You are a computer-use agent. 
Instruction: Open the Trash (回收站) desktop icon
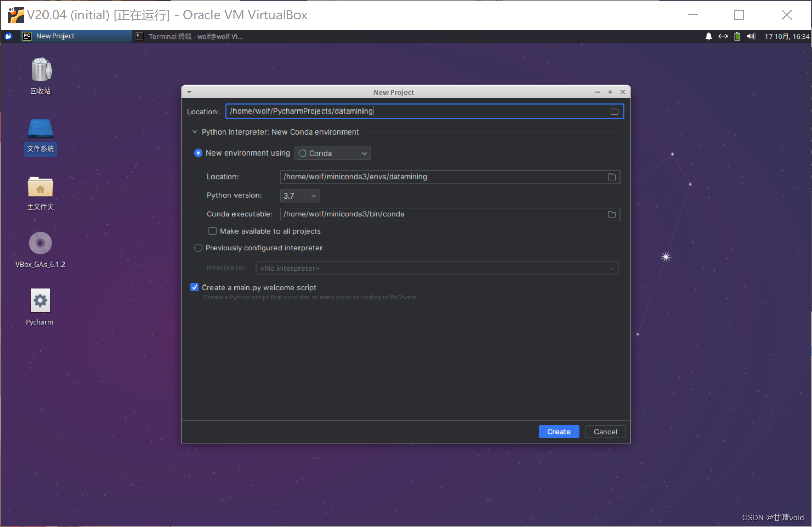(40, 76)
